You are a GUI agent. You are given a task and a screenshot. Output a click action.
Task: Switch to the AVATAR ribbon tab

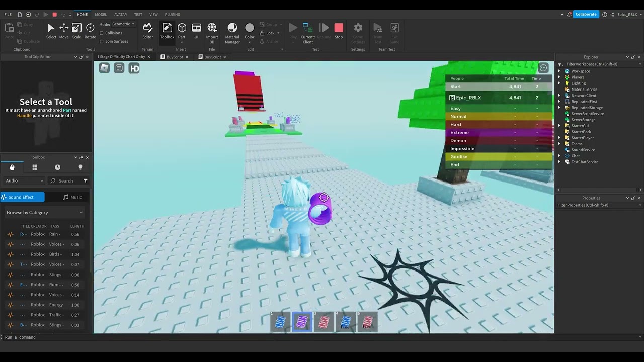coord(120,14)
